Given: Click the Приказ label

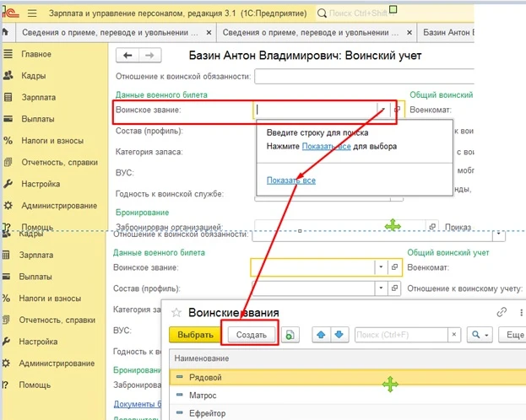Looking at the screenshot, I should (458, 227).
